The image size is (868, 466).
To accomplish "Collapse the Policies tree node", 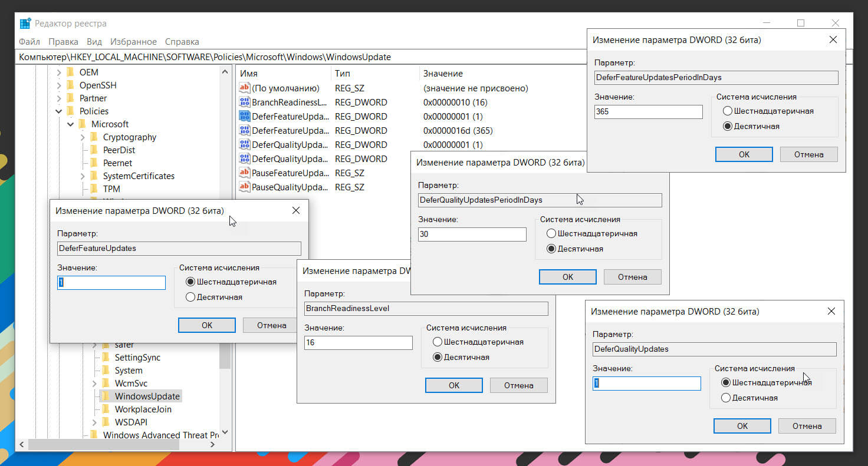I will [59, 111].
